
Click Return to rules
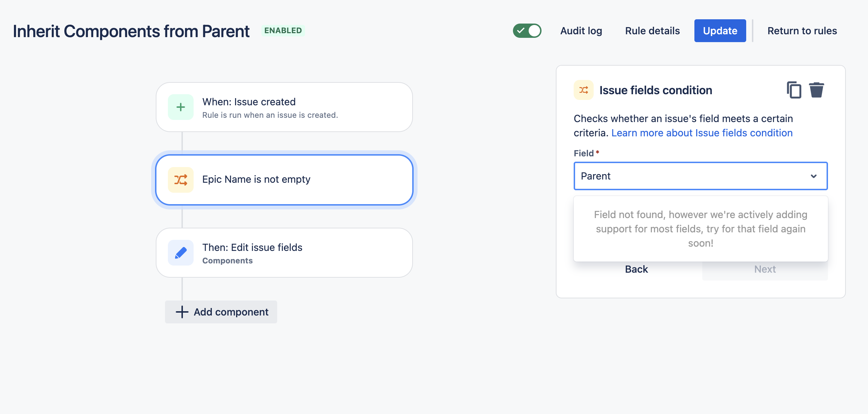tap(801, 31)
